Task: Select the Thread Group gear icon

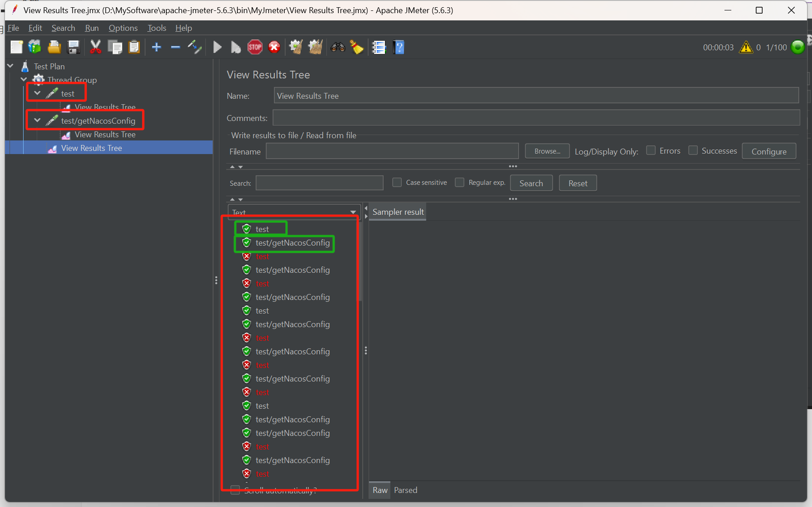Action: click(x=39, y=80)
